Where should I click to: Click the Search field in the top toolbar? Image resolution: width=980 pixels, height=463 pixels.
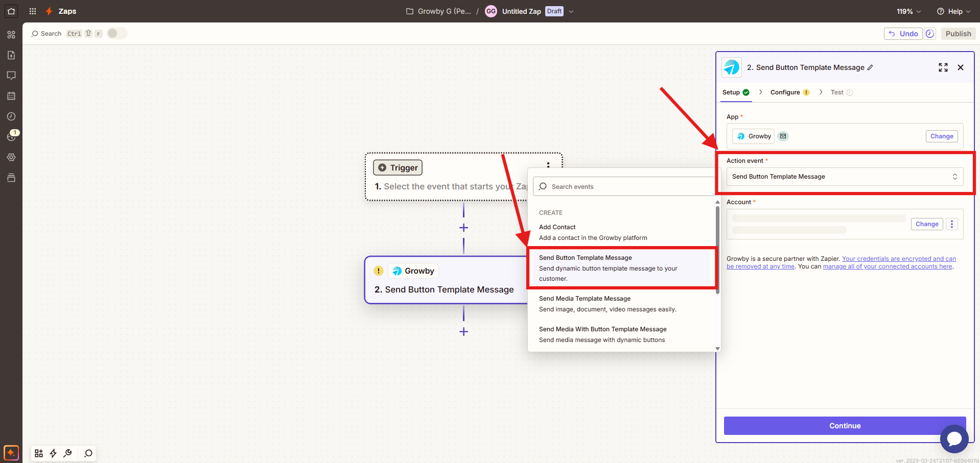pyautogui.click(x=46, y=34)
